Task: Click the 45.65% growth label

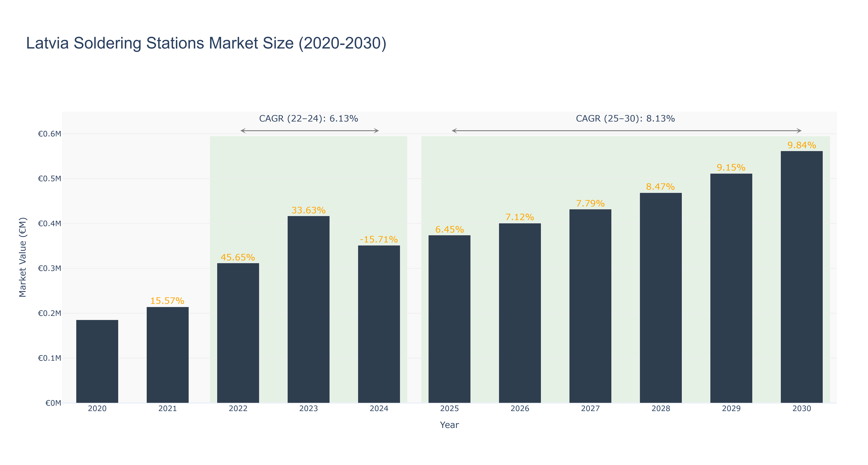Action: click(238, 257)
